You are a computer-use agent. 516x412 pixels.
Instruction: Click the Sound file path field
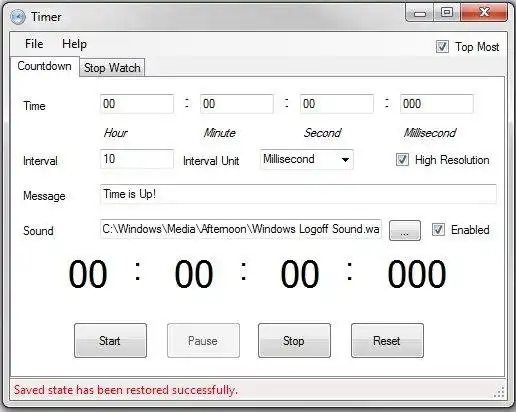tap(241, 229)
